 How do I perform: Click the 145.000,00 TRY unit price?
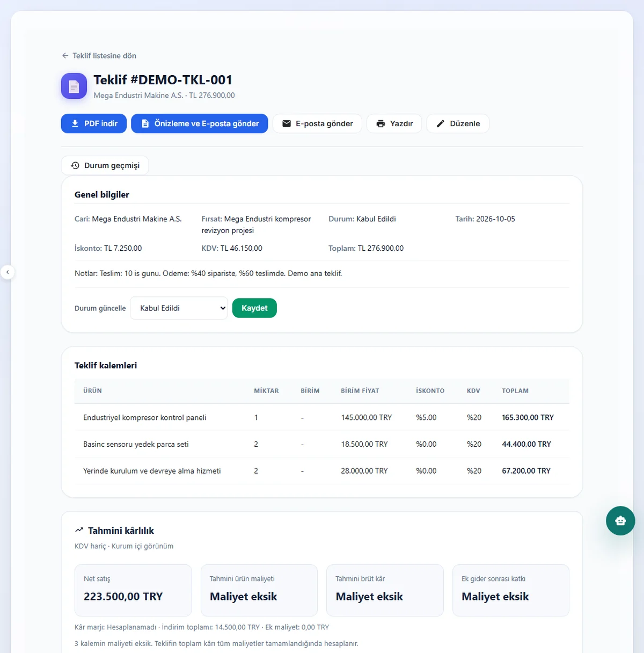click(x=367, y=417)
